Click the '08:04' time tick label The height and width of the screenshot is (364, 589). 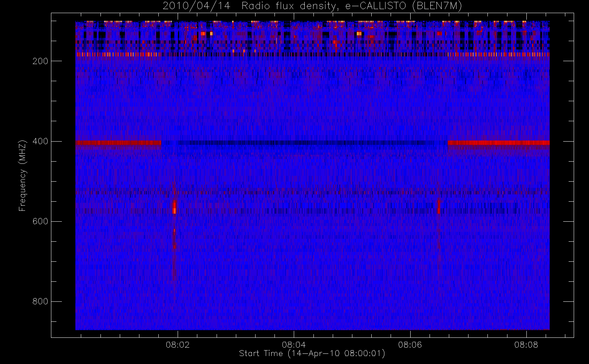294,345
